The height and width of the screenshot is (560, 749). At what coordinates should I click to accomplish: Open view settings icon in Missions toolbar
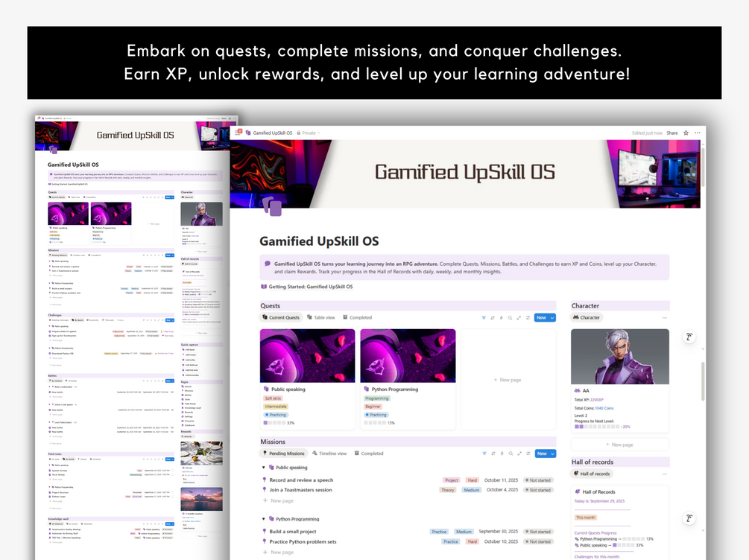click(528, 454)
